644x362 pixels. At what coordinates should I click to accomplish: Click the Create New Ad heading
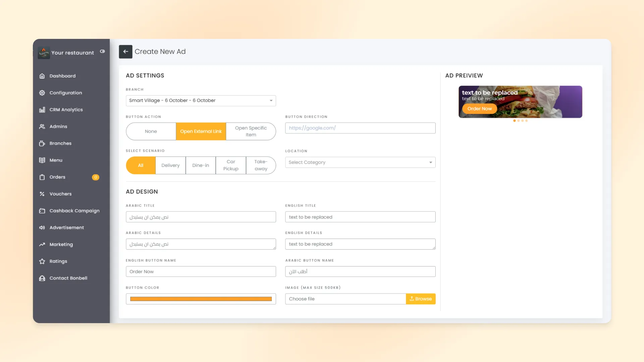click(x=160, y=52)
